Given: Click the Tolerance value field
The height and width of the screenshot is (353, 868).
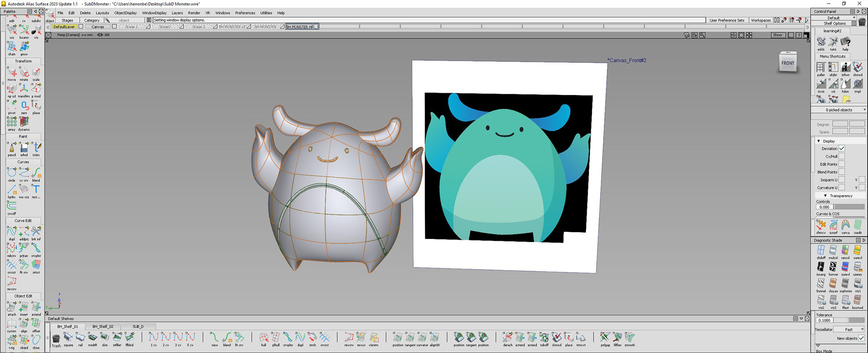Looking at the screenshot, I should pyautogui.click(x=824, y=320).
